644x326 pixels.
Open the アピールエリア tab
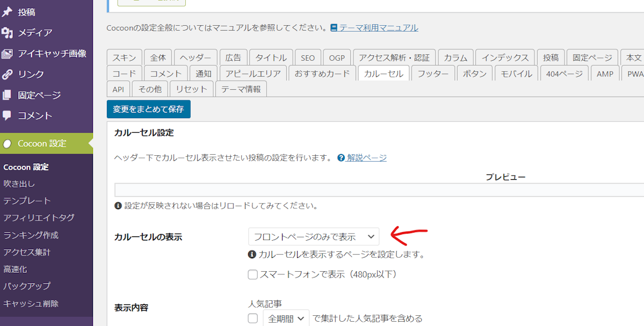[253, 74]
